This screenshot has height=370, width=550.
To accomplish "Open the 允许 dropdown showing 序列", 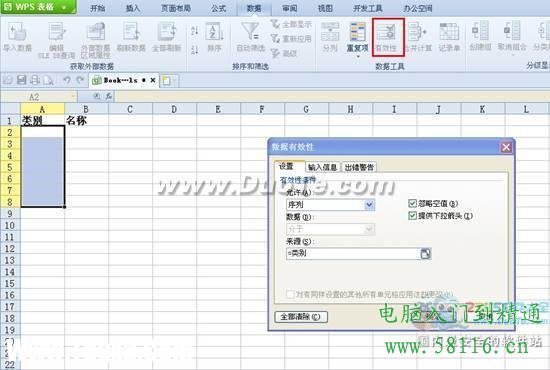I will click(369, 205).
